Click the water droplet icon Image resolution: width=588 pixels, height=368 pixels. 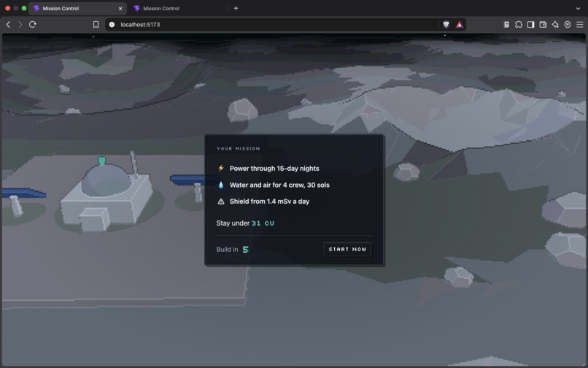point(221,185)
